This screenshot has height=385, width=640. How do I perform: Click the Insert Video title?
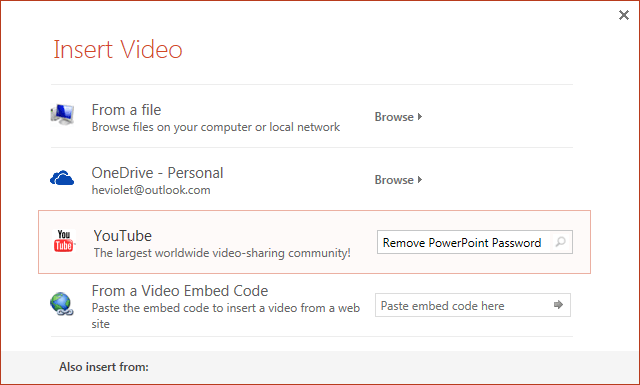click(118, 49)
